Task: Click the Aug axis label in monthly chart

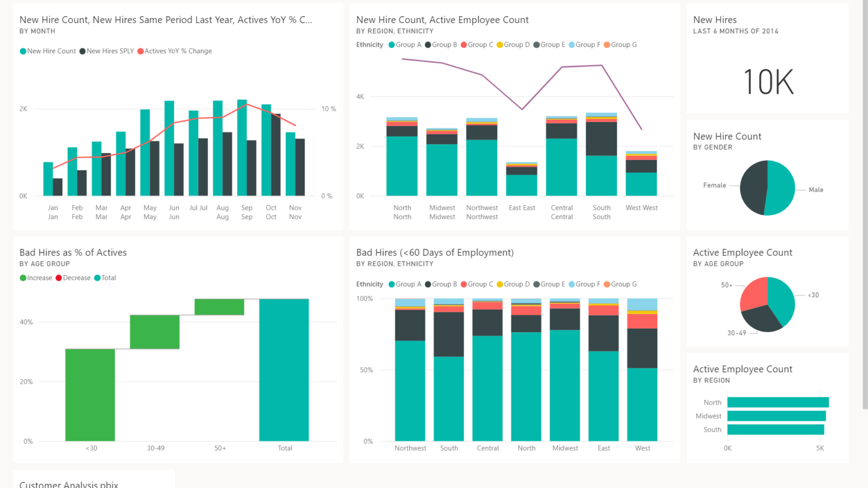Action: tap(223, 212)
